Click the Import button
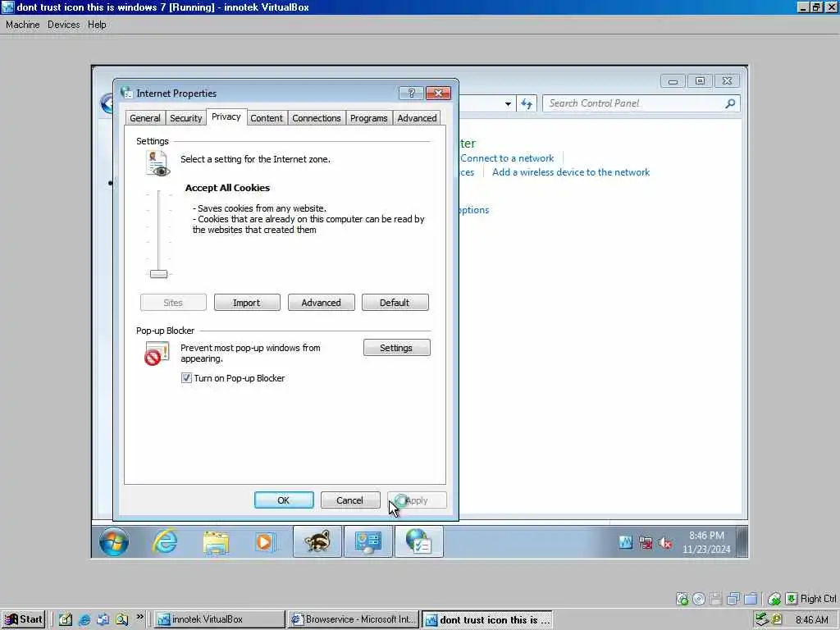This screenshot has height=630, width=840. (x=247, y=303)
